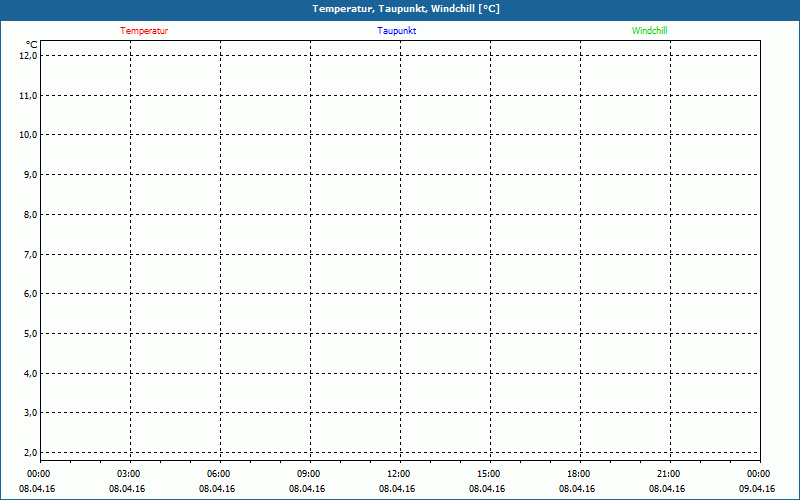800x500 pixels.
Task: Select the green 'Windchill' legend label
Action: coord(649,31)
